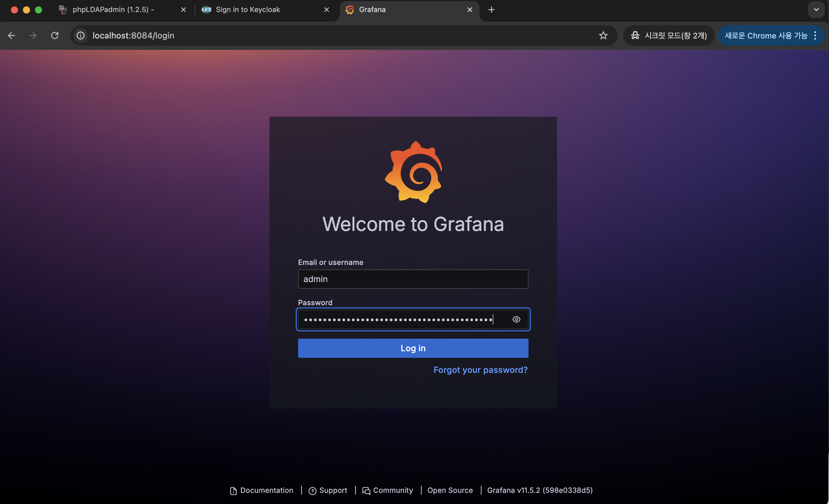
Task: Click the Log in button
Action: tap(413, 348)
